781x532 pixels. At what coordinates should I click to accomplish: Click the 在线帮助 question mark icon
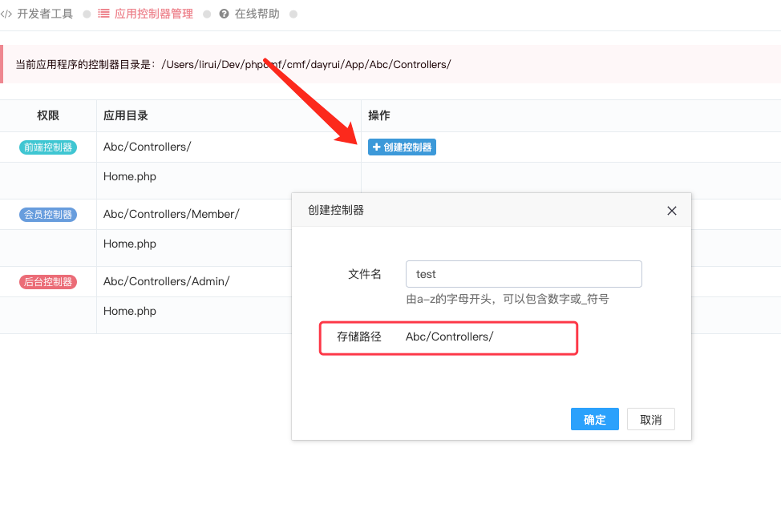tap(225, 14)
